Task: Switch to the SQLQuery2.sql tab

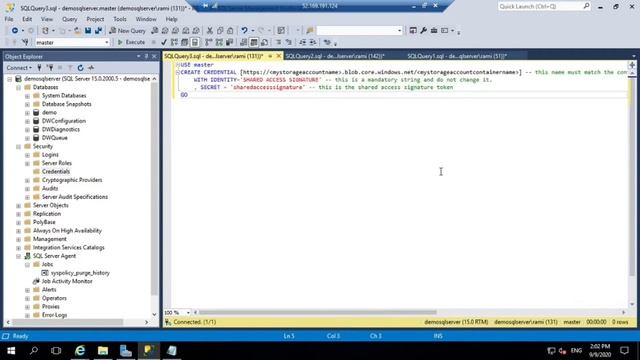Action: pos(335,56)
